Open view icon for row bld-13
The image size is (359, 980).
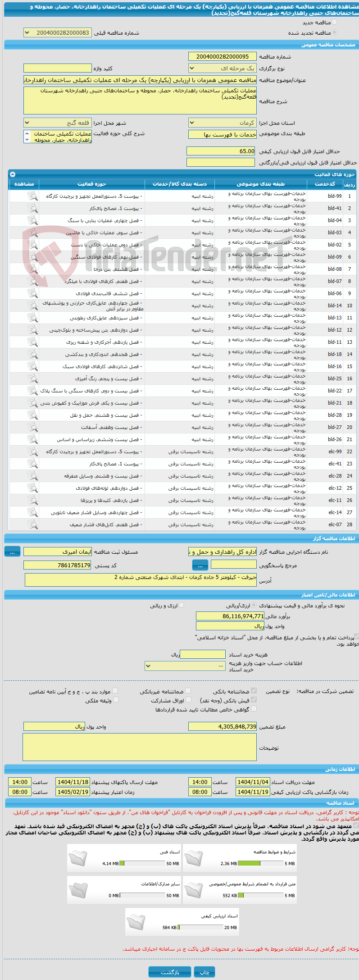pos(32,318)
